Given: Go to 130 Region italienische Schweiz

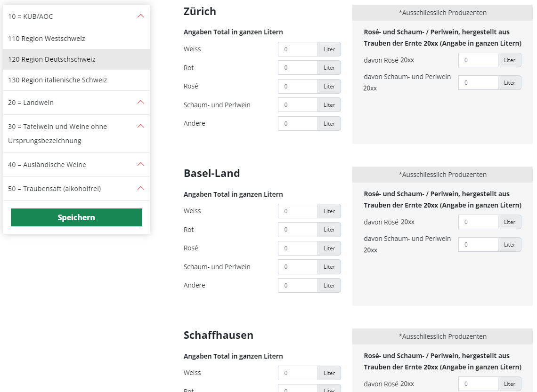Looking at the screenshot, I should [57, 80].
